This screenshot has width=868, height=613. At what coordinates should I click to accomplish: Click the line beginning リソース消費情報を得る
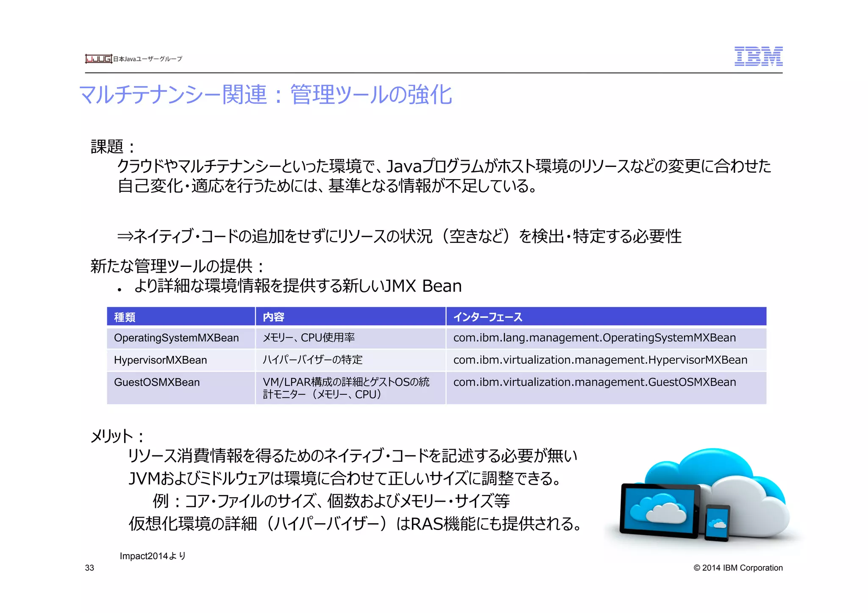tap(353, 455)
